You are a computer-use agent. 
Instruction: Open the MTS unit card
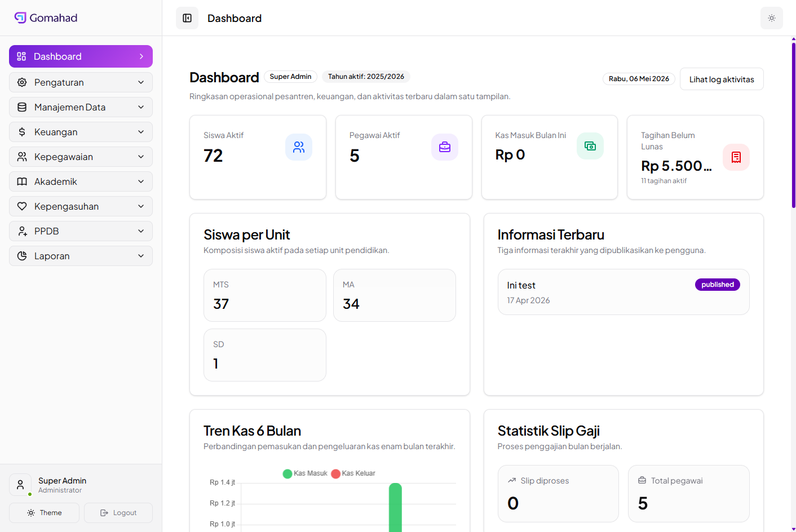click(265, 295)
